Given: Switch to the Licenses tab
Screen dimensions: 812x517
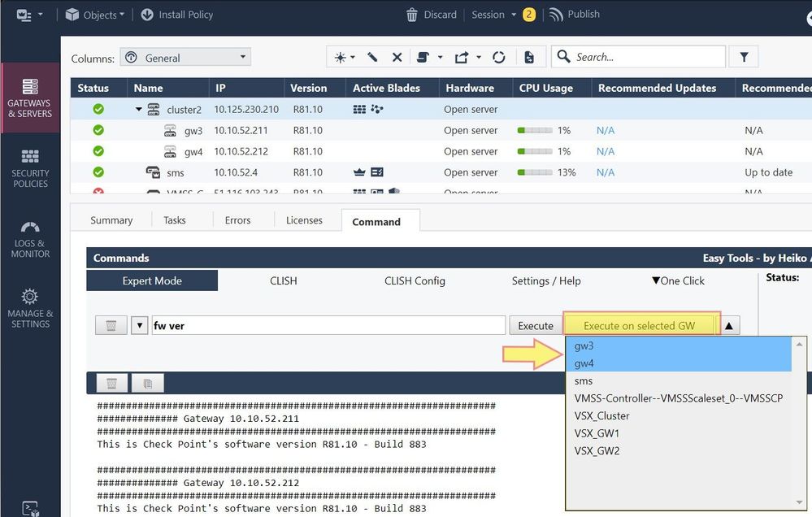Looking at the screenshot, I should tap(304, 220).
